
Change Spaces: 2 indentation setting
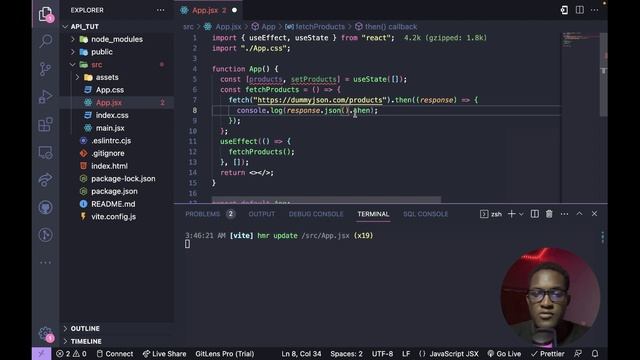pyautogui.click(x=346, y=353)
